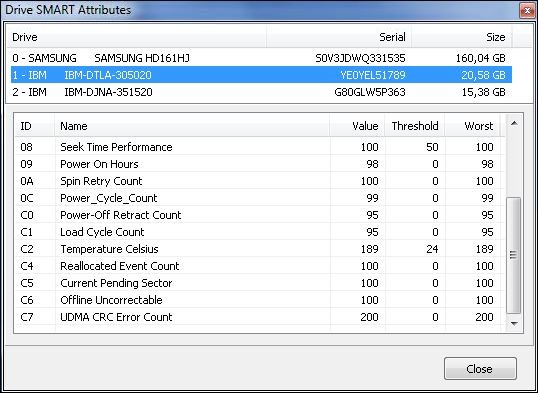Click the Power_Cycle_Count worst value 99
Screen dimensions: 538x393
(x=487, y=198)
